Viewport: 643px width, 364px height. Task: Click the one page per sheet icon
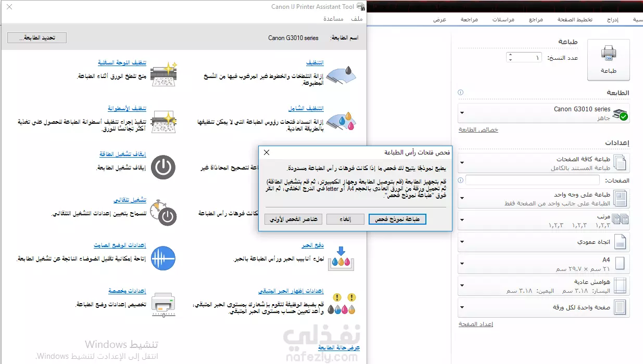[x=620, y=307]
